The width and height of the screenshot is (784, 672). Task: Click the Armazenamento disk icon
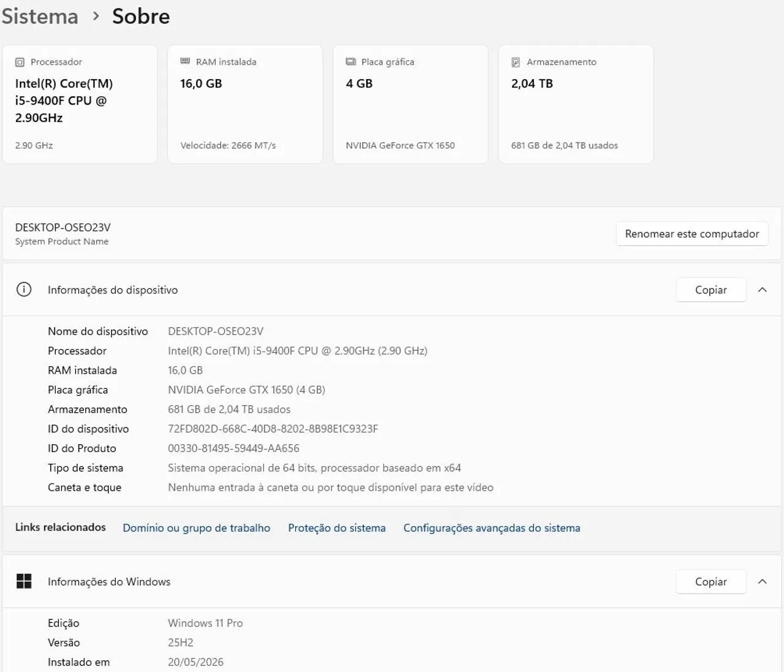(x=516, y=62)
